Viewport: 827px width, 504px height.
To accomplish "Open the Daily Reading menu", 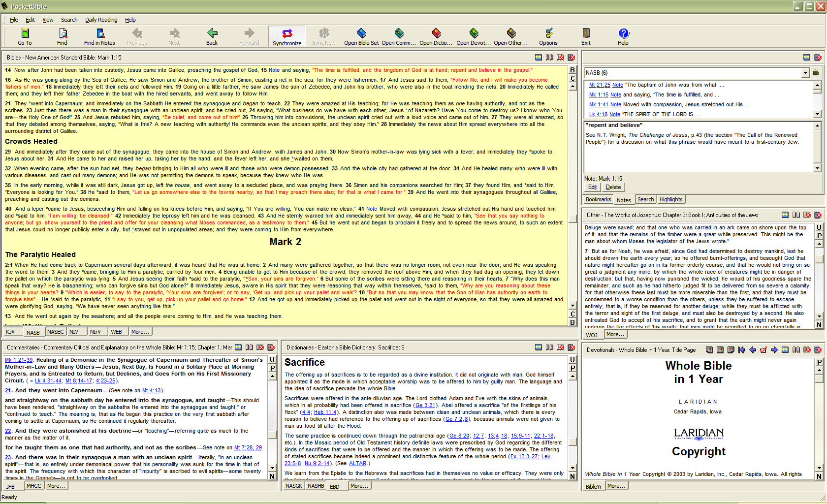I will [101, 20].
